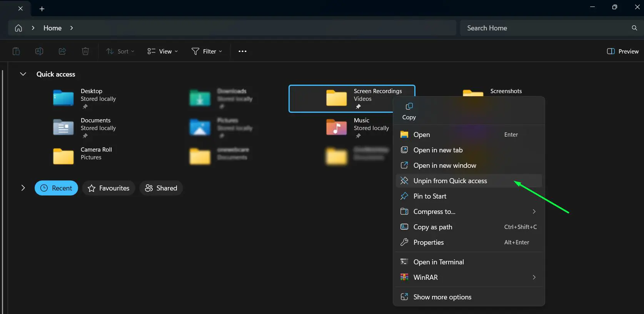Select the Downloads folder icon
The image size is (644, 314).
(x=200, y=98)
